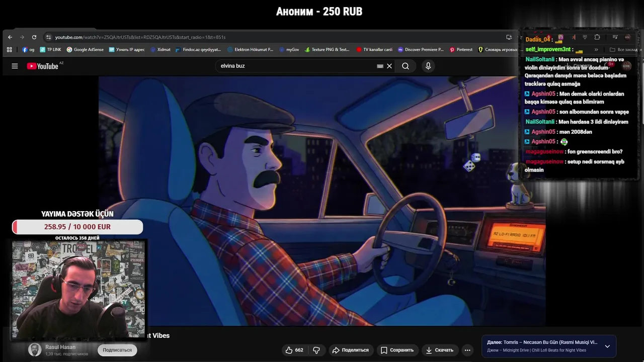Share the video via 'Поделиться'
The image size is (644, 362).
pos(350,350)
